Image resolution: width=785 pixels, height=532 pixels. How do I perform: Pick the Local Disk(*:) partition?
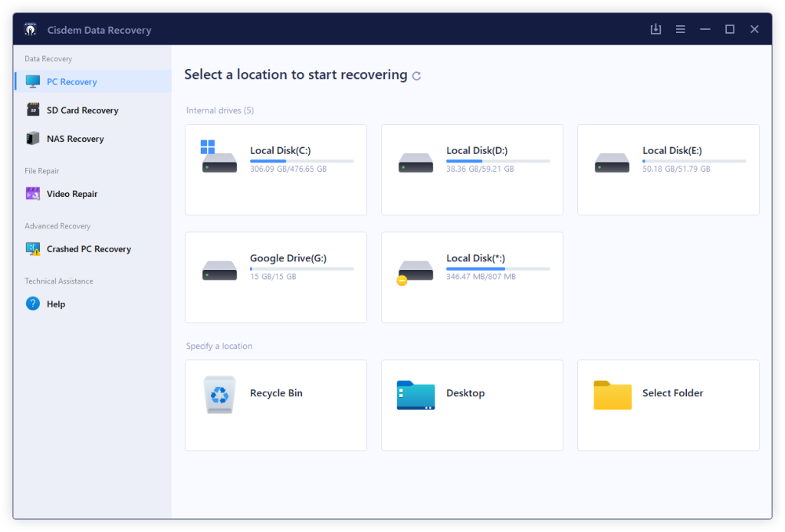click(x=472, y=277)
